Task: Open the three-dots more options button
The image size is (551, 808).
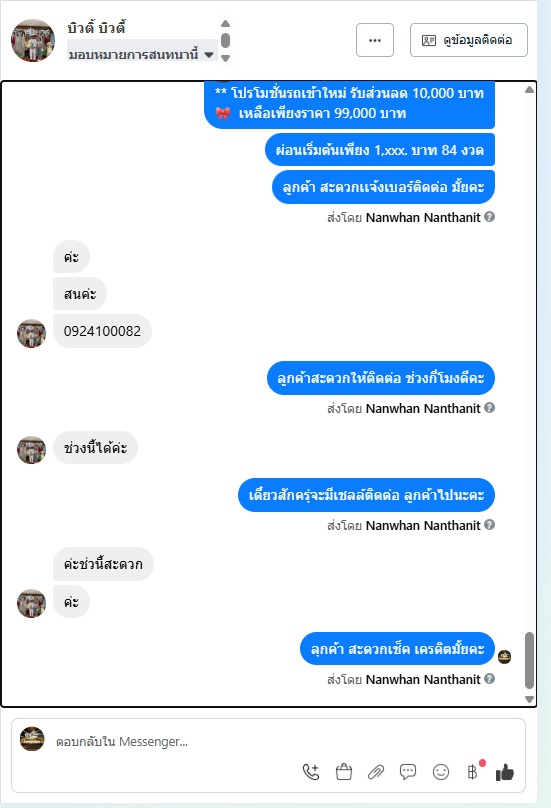Action: (x=375, y=40)
